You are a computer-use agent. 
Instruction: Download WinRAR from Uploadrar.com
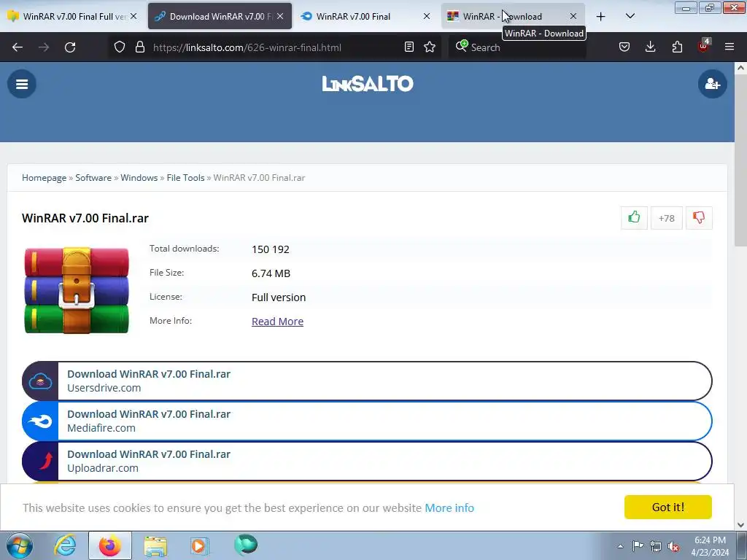pos(367,461)
